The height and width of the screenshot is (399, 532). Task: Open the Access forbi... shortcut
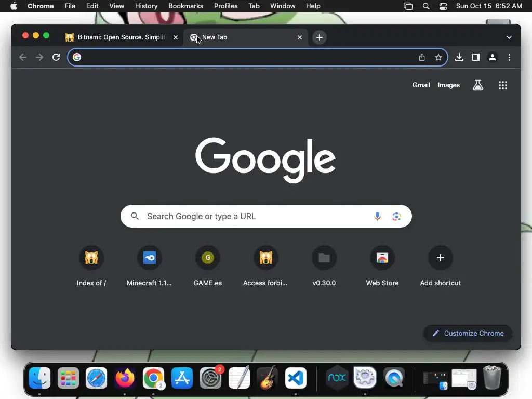click(x=265, y=267)
